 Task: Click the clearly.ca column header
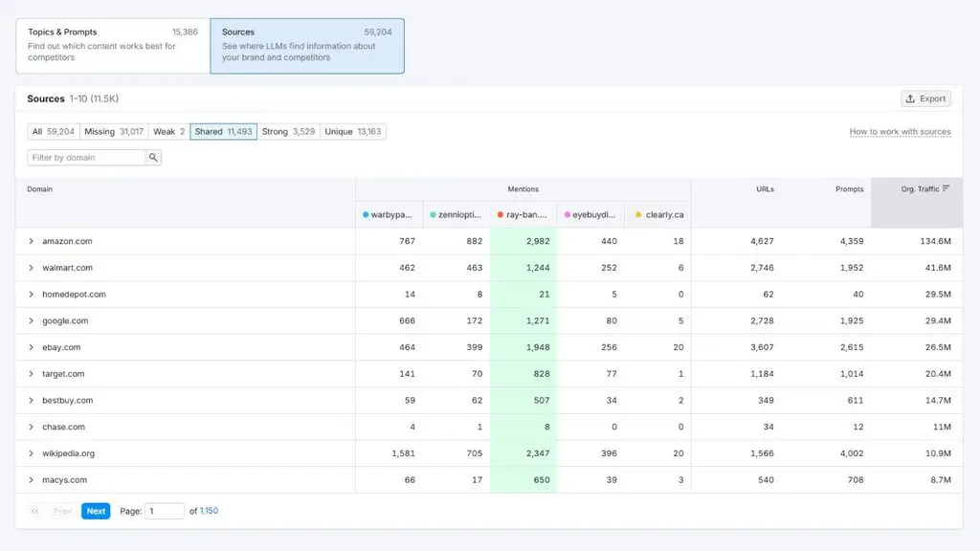[x=659, y=215]
